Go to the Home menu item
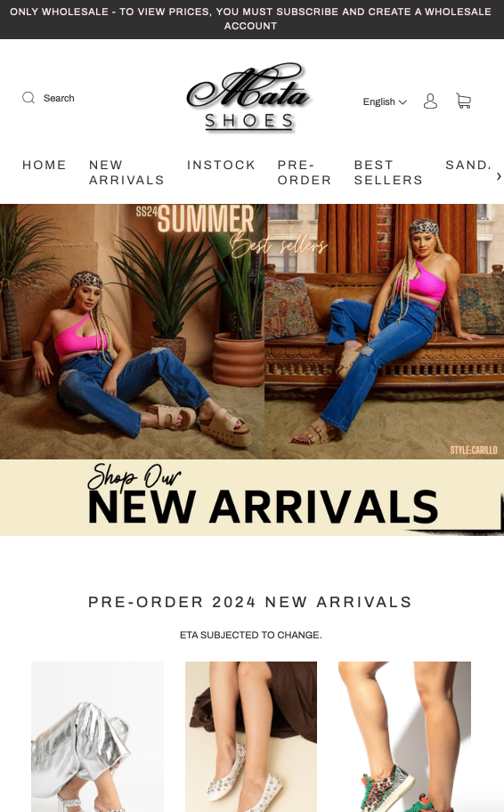Image resolution: width=504 pixels, height=812 pixels. coord(45,165)
